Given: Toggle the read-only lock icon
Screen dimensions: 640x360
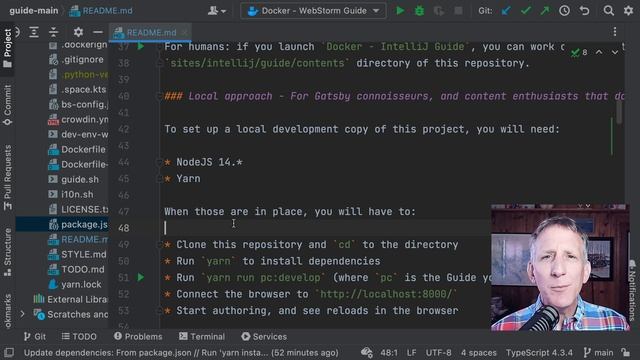Looking at the screenshot, I should pyautogui.click(x=626, y=352).
